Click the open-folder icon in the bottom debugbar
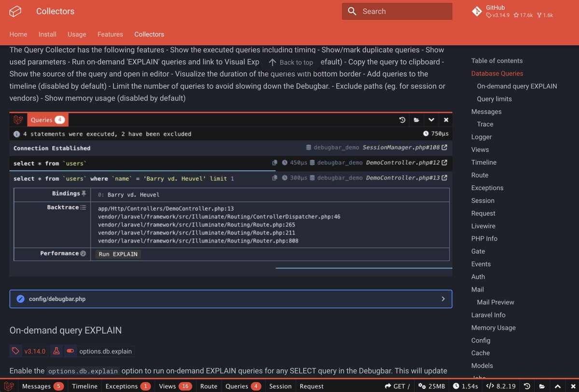 click(x=542, y=386)
